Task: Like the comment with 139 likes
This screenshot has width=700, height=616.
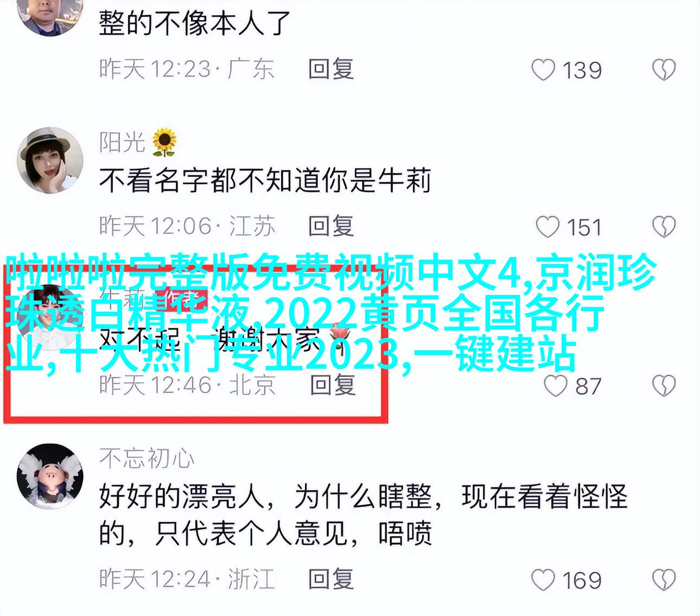Action: click(x=543, y=70)
